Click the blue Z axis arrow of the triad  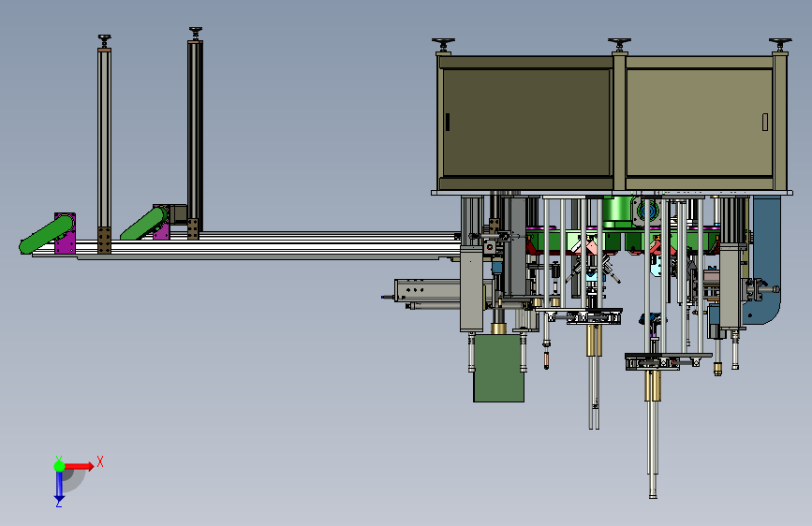pyautogui.click(x=59, y=487)
